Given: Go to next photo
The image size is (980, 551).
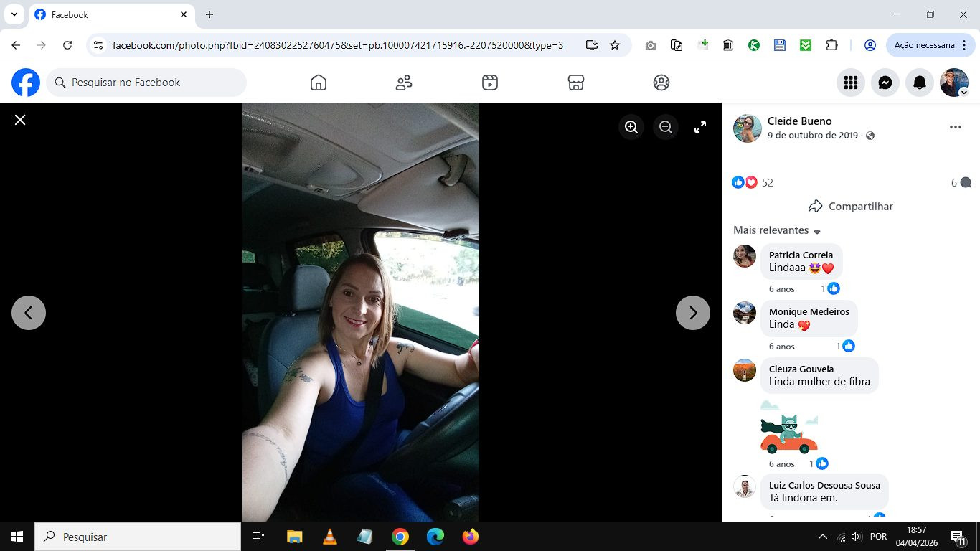Looking at the screenshot, I should pyautogui.click(x=693, y=313).
